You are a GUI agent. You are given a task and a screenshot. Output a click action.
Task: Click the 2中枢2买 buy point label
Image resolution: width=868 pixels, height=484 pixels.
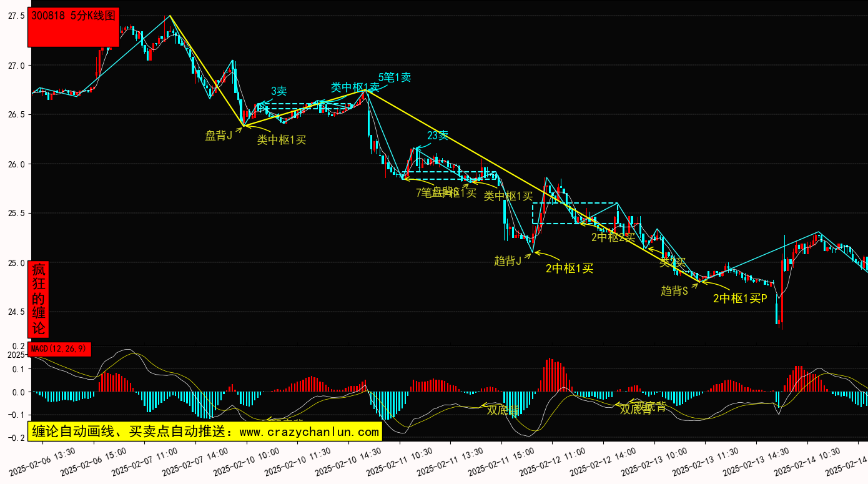coord(613,237)
